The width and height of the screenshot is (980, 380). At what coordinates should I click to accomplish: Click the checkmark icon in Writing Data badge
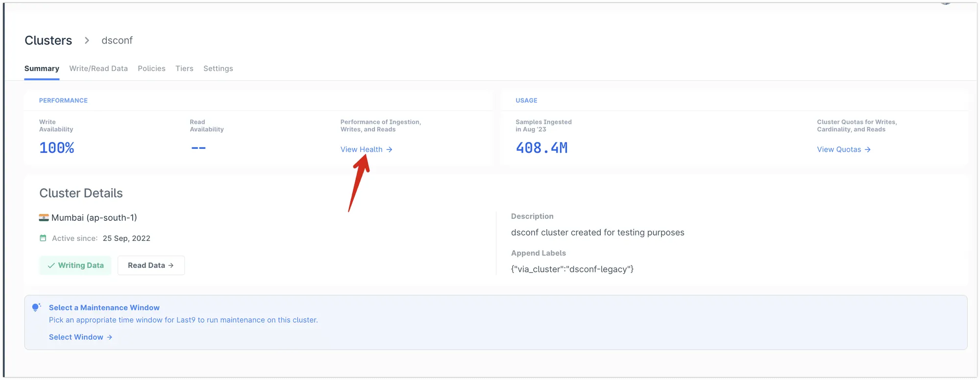(x=51, y=265)
